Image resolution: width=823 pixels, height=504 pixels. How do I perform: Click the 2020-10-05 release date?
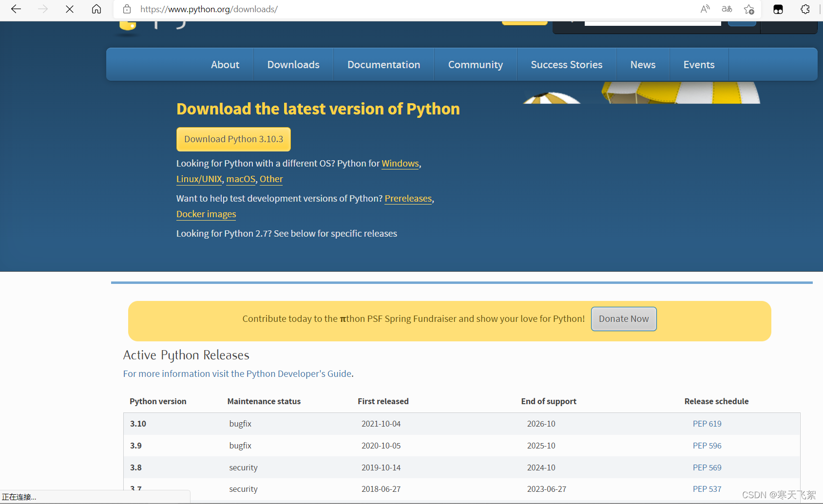click(x=381, y=446)
